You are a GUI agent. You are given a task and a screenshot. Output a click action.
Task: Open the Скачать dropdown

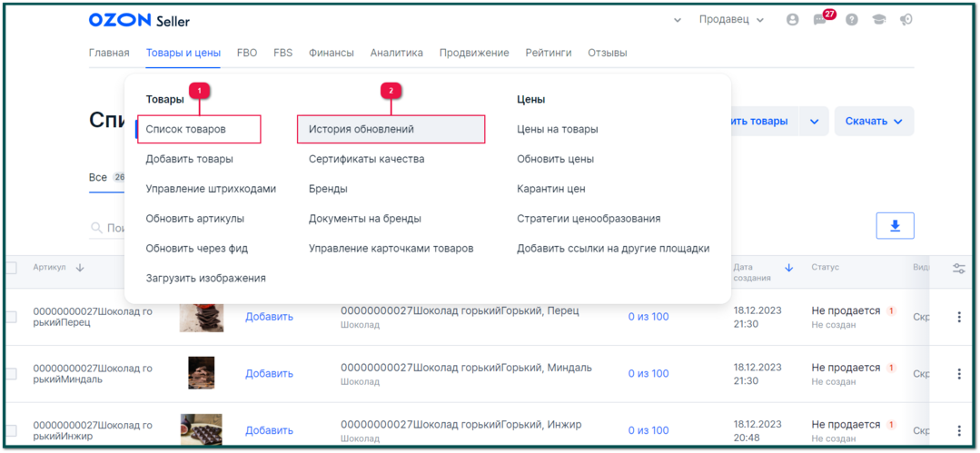[x=874, y=122]
